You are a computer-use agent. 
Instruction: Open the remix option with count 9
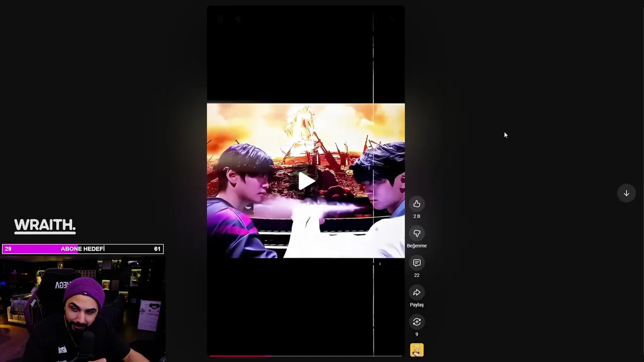coord(417,322)
